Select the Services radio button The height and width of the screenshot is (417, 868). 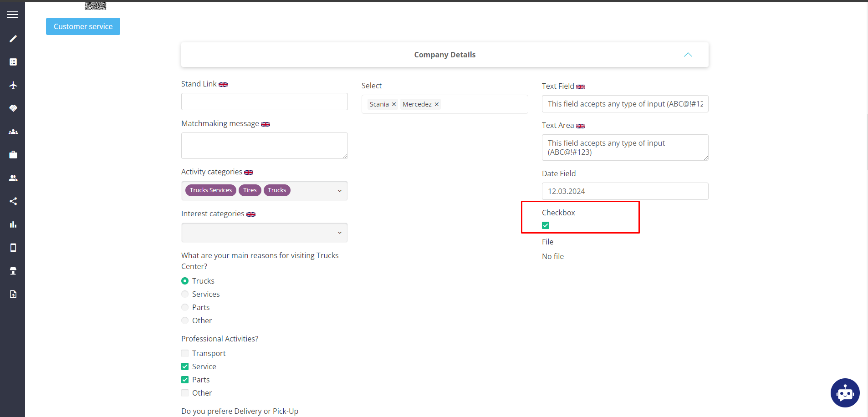point(185,294)
